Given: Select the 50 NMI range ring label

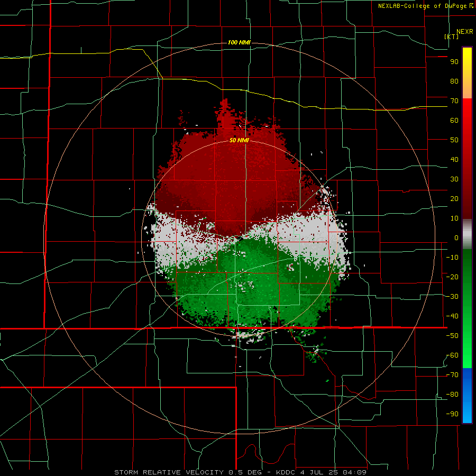Looking at the screenshot, I should (239, 140).
